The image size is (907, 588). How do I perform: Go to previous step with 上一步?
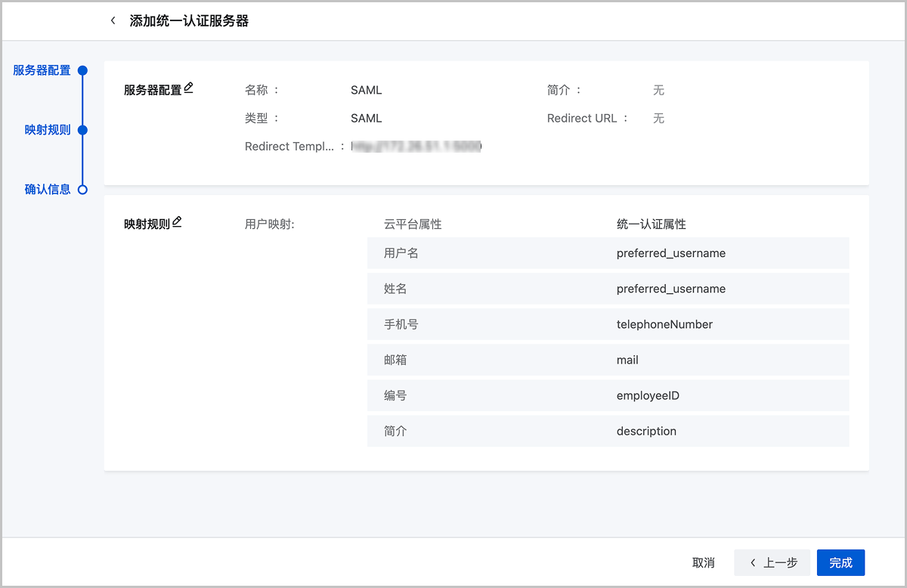(x=772, y=562)
